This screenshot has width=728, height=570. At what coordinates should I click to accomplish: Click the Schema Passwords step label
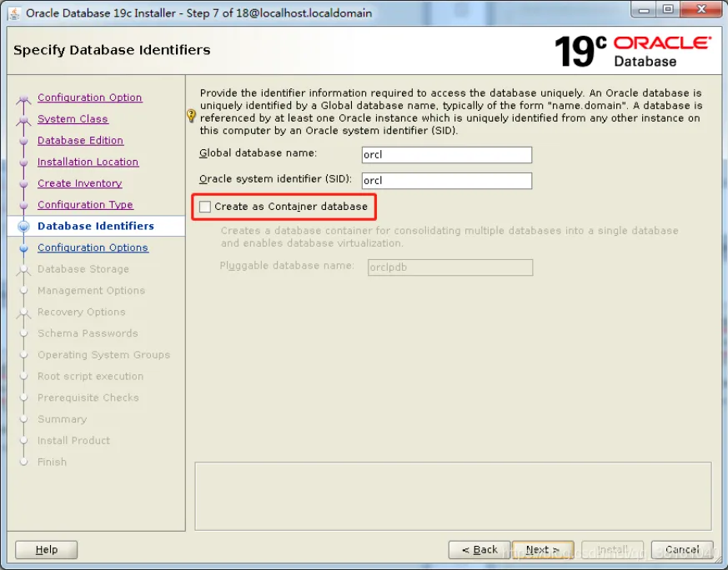88,333
